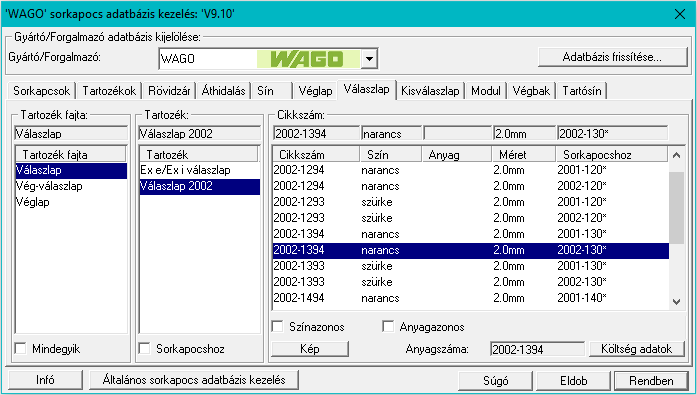
Task: Close the WAGO sorkapocs dialog window
Action: pyautogui.click(x=679, y=14)
